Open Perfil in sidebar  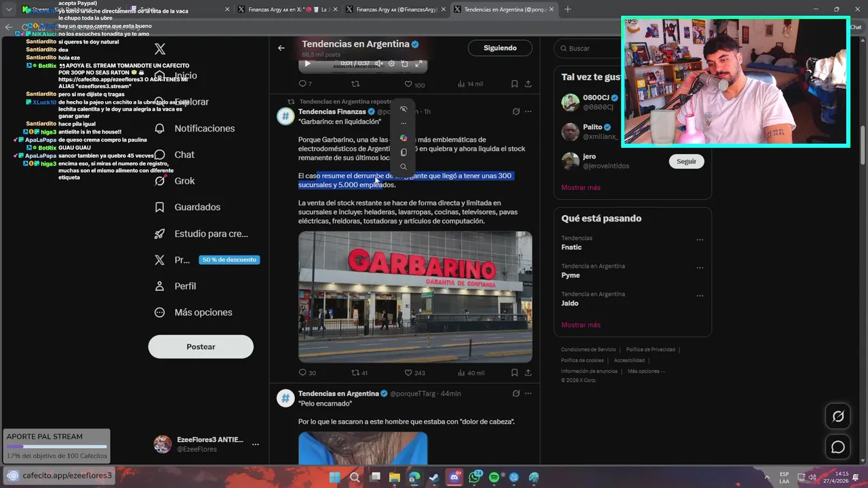[x=175, y=286]
